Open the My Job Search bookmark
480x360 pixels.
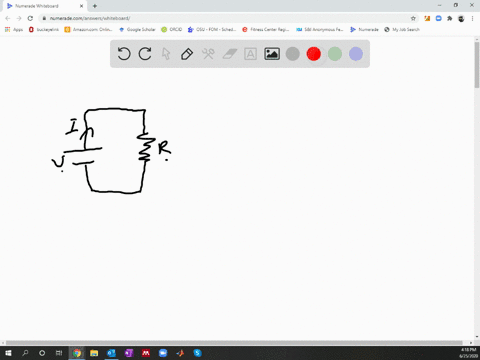[402, 30]
